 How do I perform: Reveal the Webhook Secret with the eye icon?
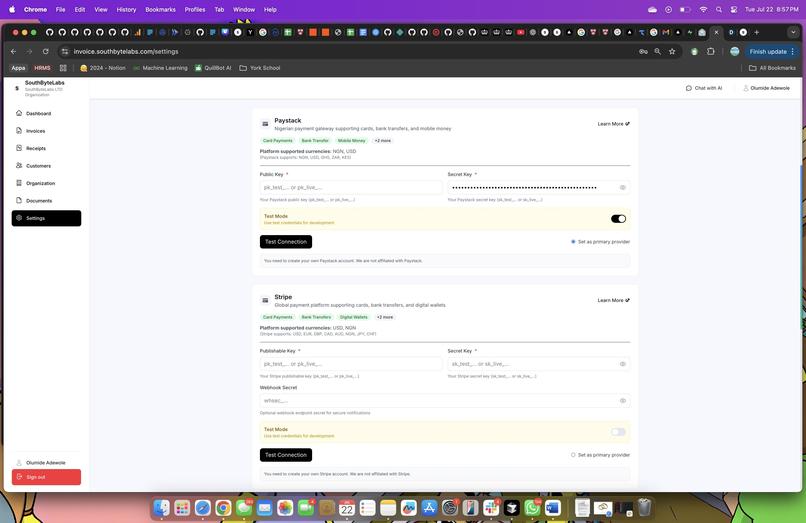[x=622, y=401]
